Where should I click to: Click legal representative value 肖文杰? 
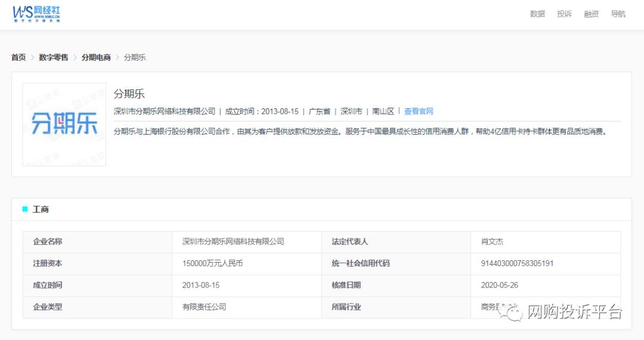tap(492, 242)
